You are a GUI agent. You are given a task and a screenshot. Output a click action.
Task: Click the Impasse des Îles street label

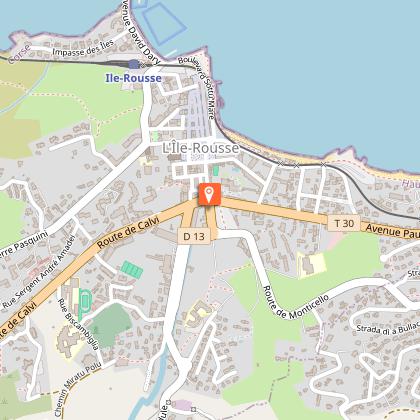click(x=83, y=48)
